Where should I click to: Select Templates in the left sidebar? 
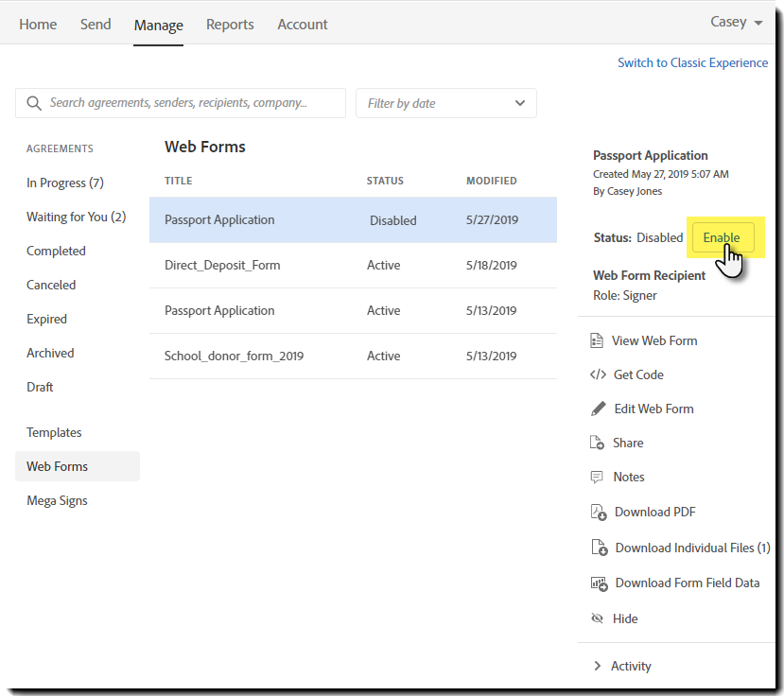coord(54,432)
